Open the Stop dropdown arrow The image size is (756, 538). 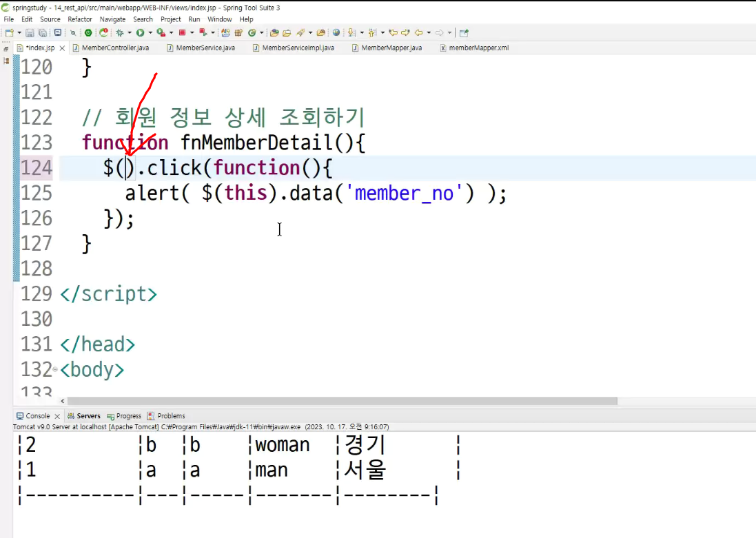192,33
